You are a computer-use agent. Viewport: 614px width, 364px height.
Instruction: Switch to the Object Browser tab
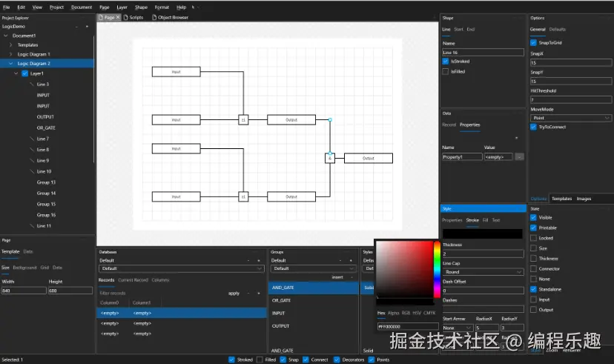[170, 17]
